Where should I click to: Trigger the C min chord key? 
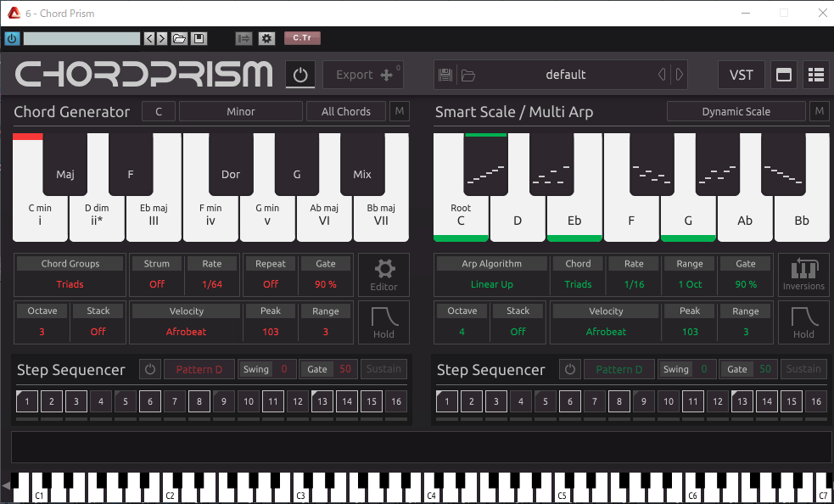coord(40,218)
